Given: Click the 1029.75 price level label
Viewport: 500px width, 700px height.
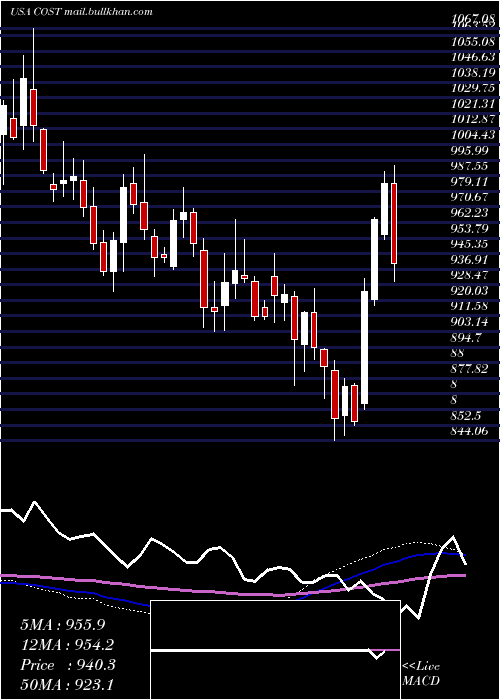Looking at the screenshot, I should coord(473,88).
